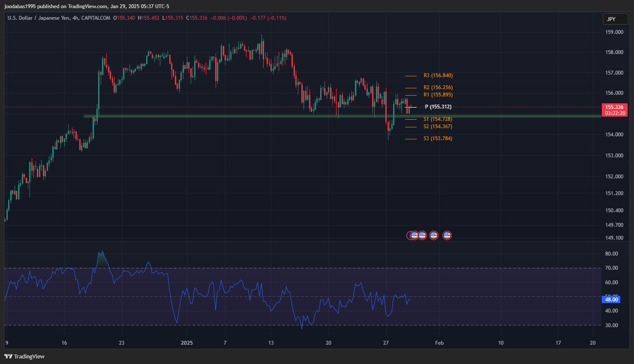
Task: Click the high value H155.452
Action: tap(148, 18)
